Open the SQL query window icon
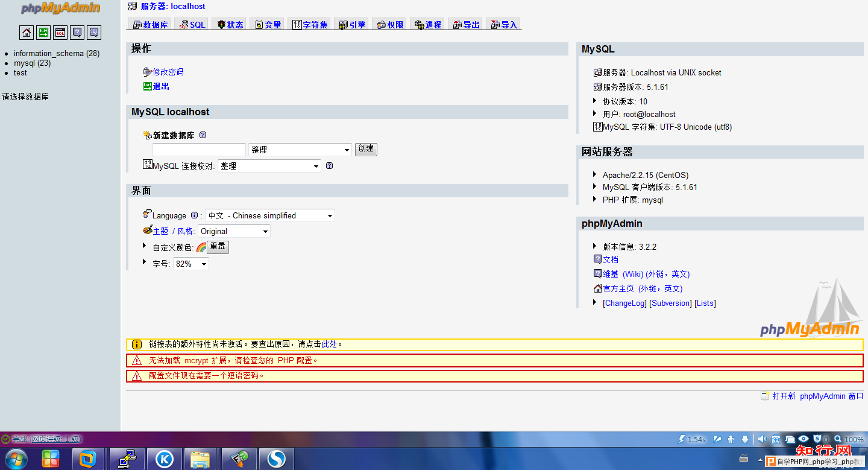Screen dimensions: 868x470 (60, 33)
